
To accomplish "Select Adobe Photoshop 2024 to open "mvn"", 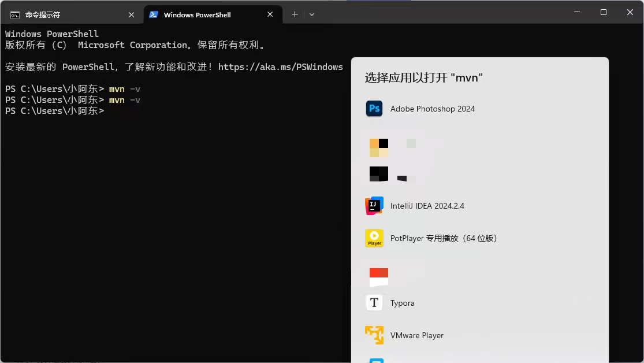I will click(432, 109).
